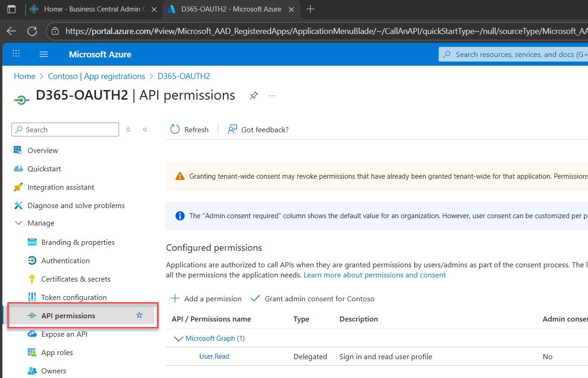
Task: Click the checkmark icon for Grant admin consent
Action: click(x=255, y=299)
